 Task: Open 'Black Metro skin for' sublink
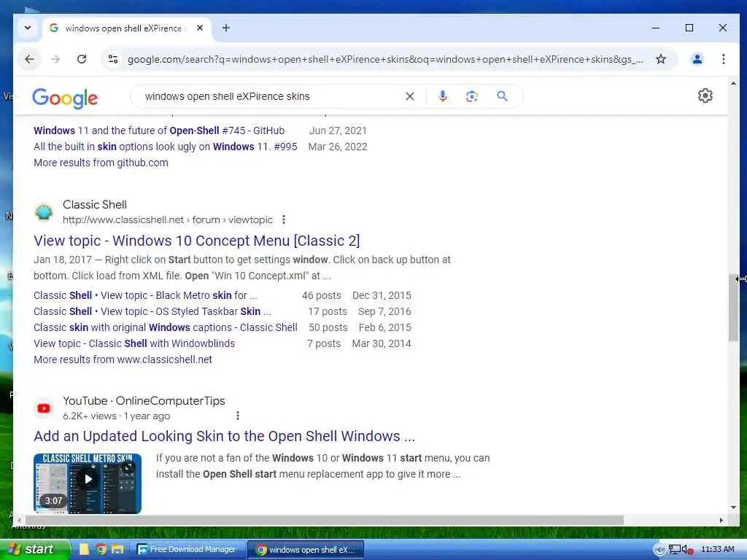click(145, 295)
